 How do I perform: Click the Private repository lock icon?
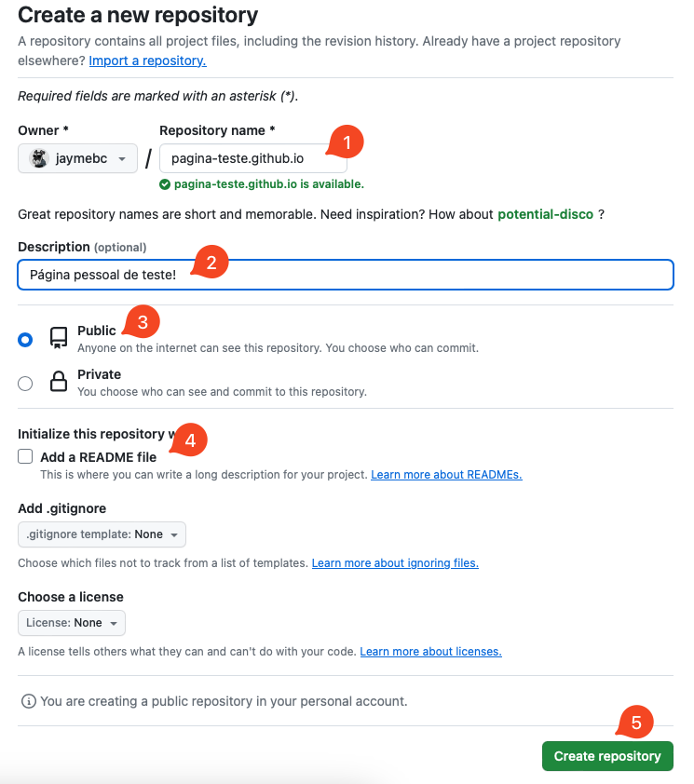pos(59,382)
